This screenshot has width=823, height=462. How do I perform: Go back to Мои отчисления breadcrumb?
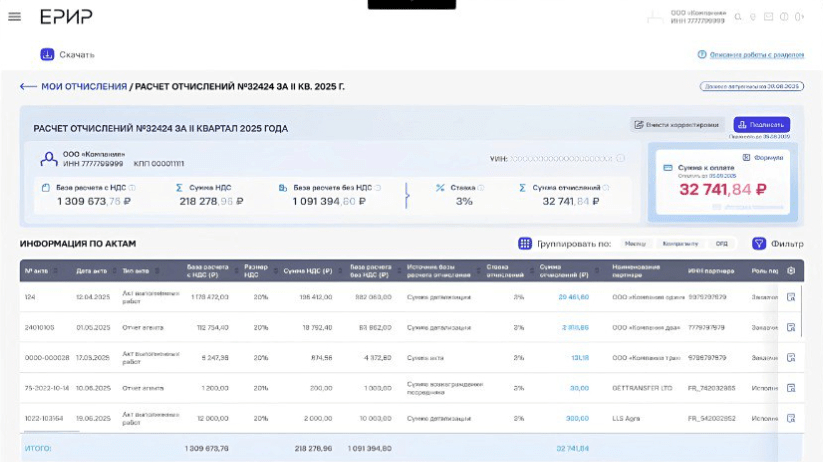click(x=83, y=87)
